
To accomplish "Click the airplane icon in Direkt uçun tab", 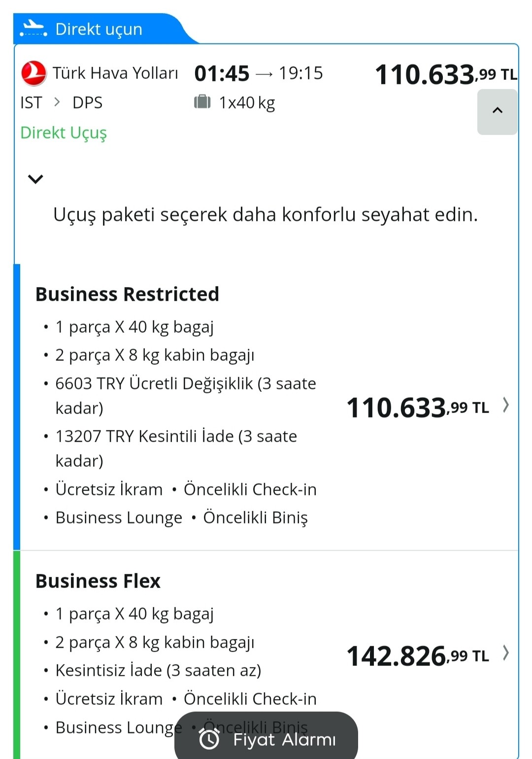I will tap(33, 29).
